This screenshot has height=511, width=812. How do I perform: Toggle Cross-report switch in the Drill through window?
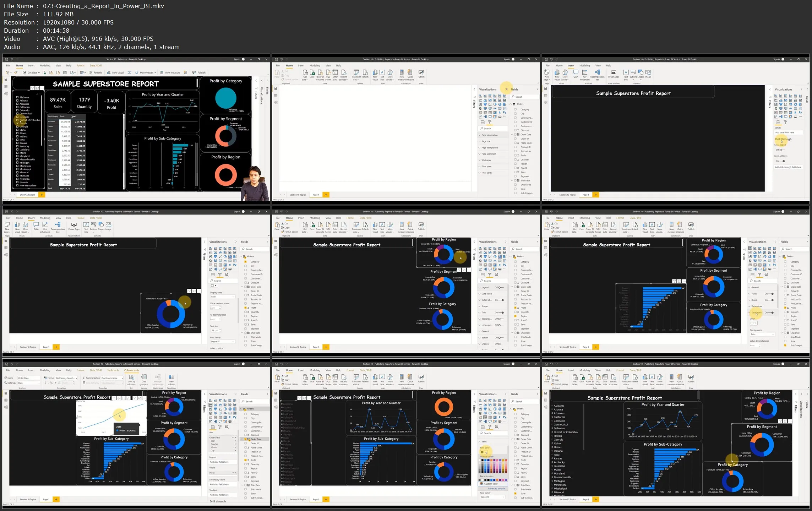(782, 150)
